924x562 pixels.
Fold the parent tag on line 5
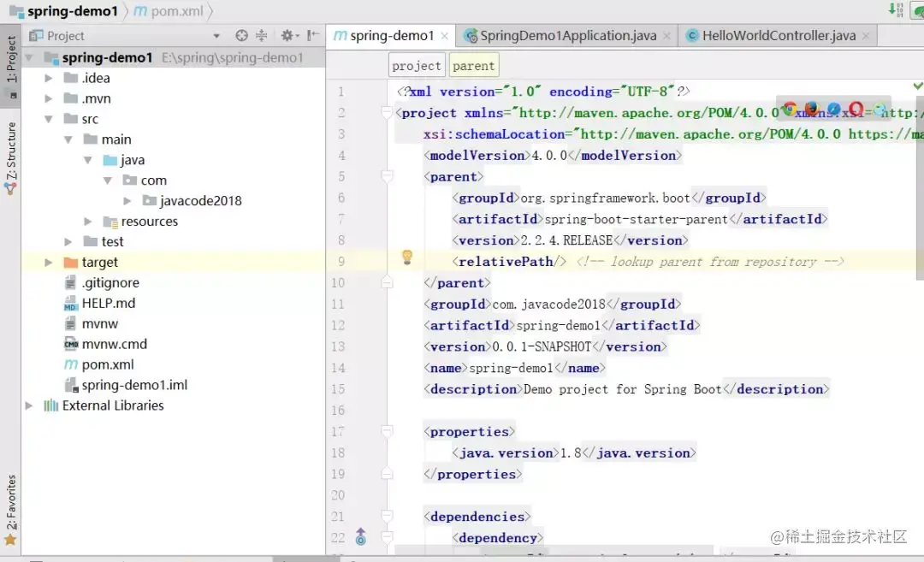click(388, 176)
